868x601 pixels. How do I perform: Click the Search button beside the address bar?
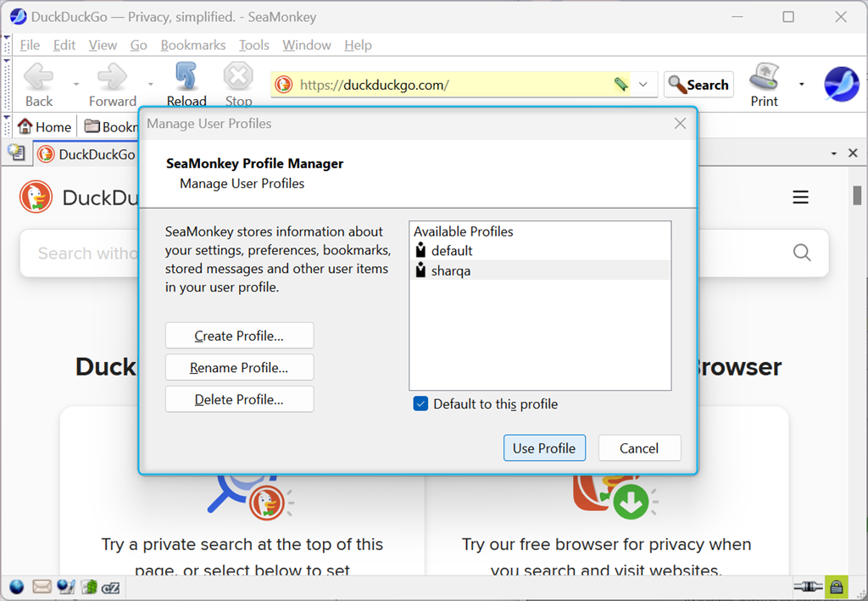tap(698, 85)
